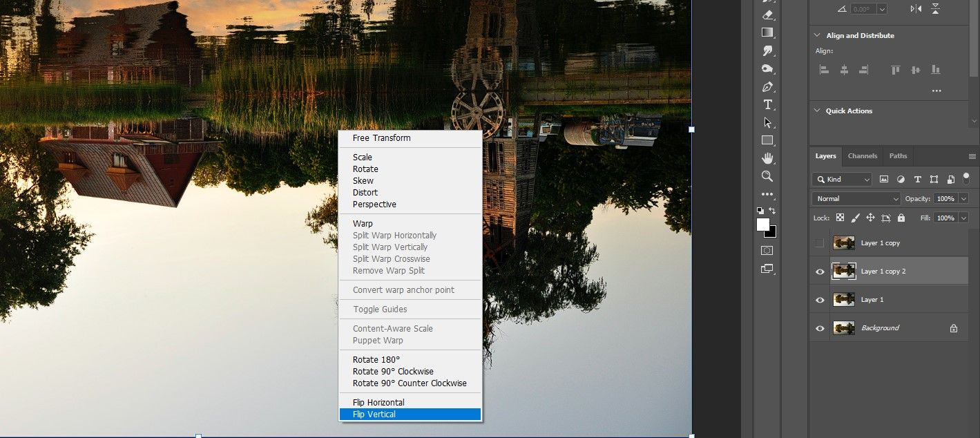Swap foreground and background colors

[x=772, y=210]
